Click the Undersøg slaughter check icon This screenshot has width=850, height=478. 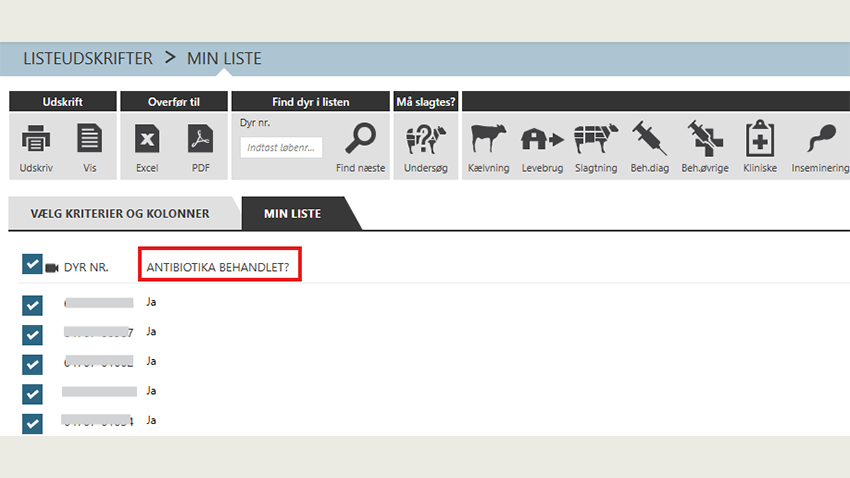point(425,139)
